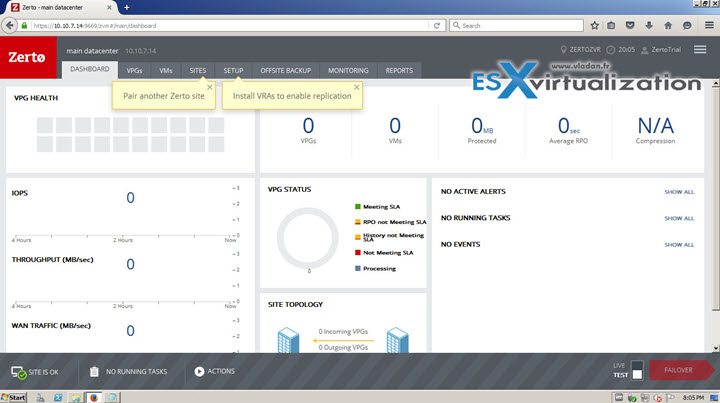Screen dimensions: 720x403
Task: Click the No Running Tasks clipboard icon
Action: (94, 371)
